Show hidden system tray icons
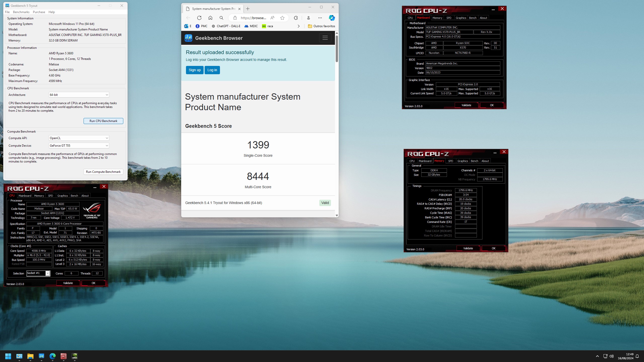The image size is (644, 362). coord(597,356)
